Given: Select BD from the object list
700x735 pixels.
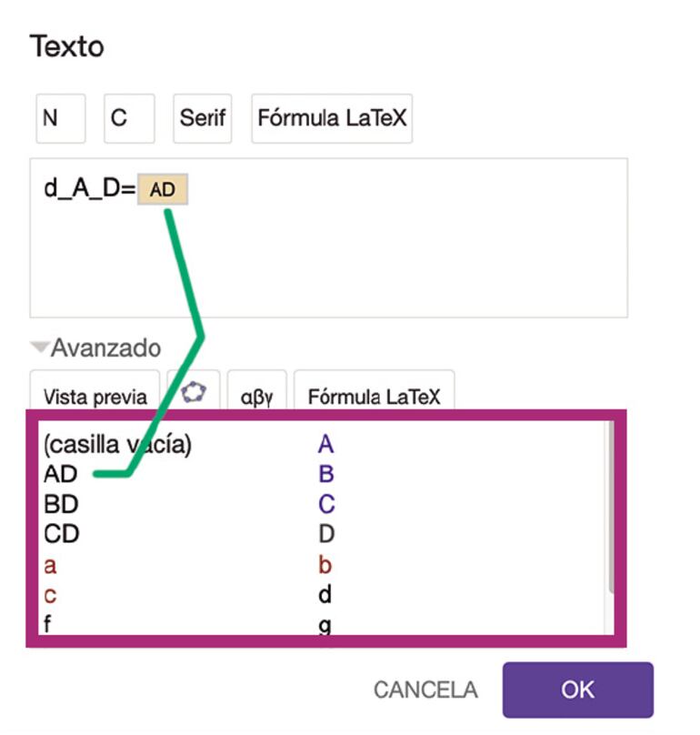Looking at the screenshot, I should tap(65, 505).
